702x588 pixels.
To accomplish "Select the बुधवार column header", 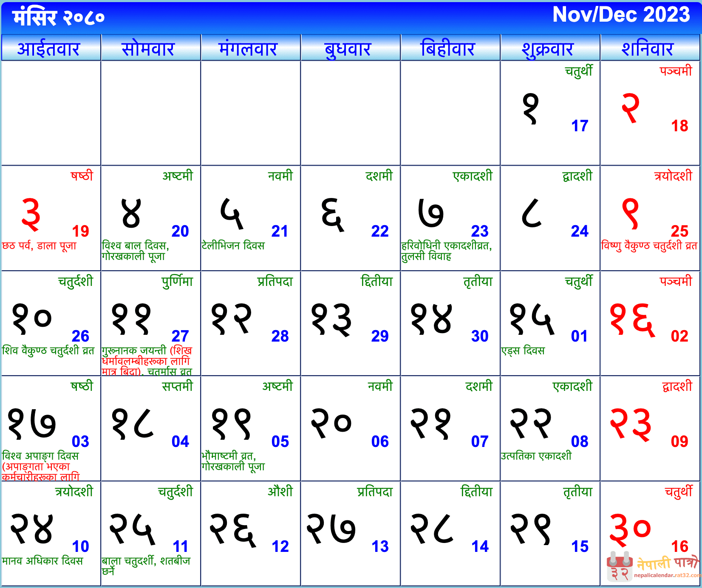I will click(351, 48).
